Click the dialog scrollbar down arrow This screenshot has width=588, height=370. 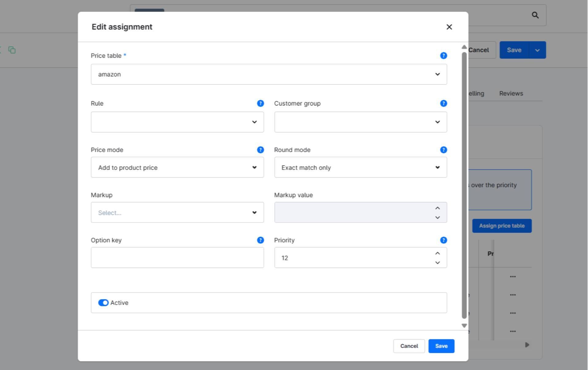point(464,326)
